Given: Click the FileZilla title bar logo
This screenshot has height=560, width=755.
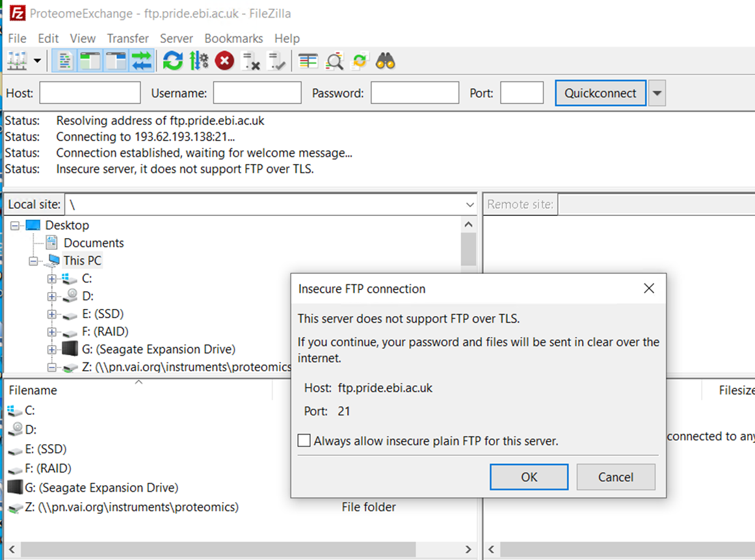Looking at the screenshot, I should 18,13.
